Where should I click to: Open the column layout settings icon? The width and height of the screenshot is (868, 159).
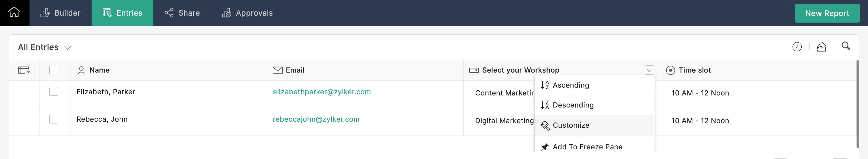coord(24,70)
